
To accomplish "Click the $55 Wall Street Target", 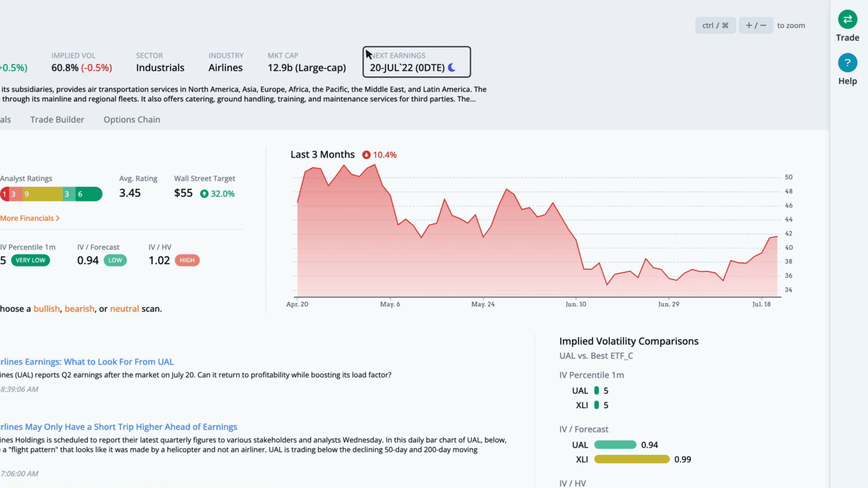I will (183, 193).
